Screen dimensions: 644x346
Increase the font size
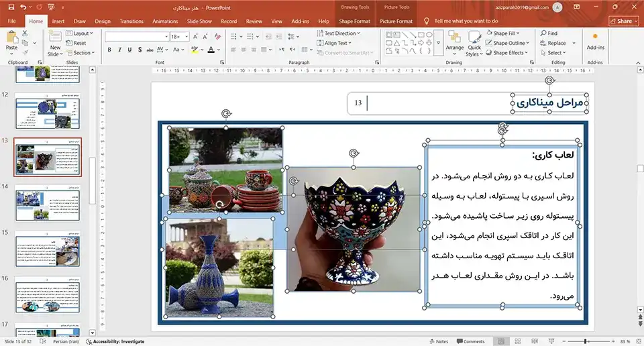195,36
